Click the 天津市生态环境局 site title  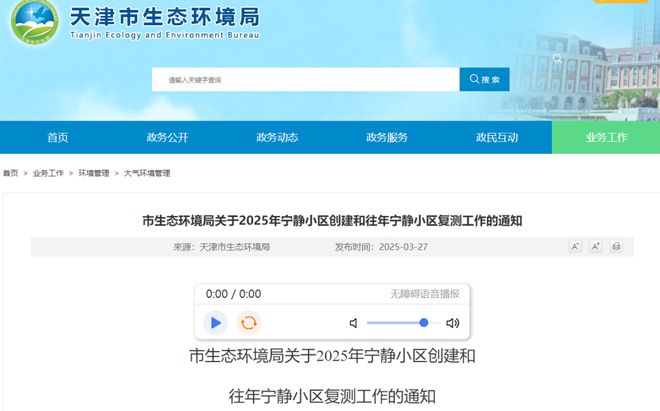coord(165,17)
